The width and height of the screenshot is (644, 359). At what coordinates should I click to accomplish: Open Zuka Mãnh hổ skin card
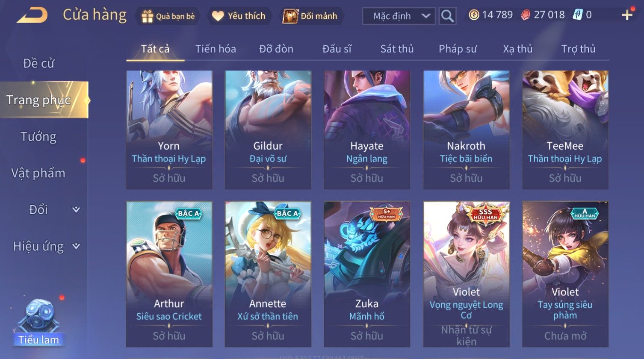(x=367, y=274)
